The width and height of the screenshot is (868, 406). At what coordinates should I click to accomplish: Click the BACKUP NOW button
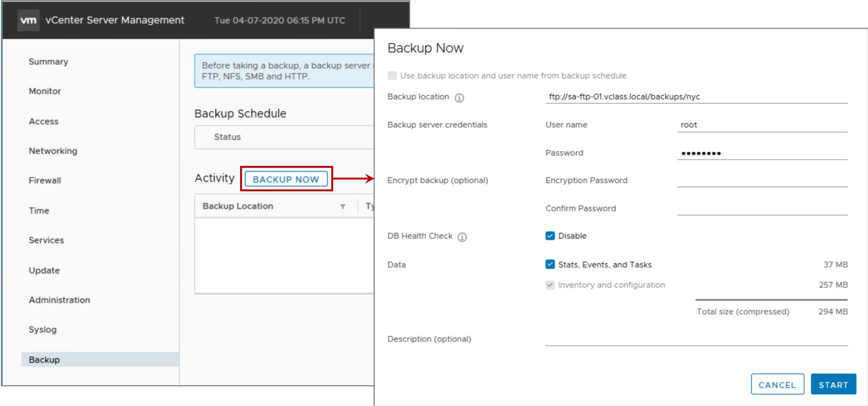(x=286, y=179)
